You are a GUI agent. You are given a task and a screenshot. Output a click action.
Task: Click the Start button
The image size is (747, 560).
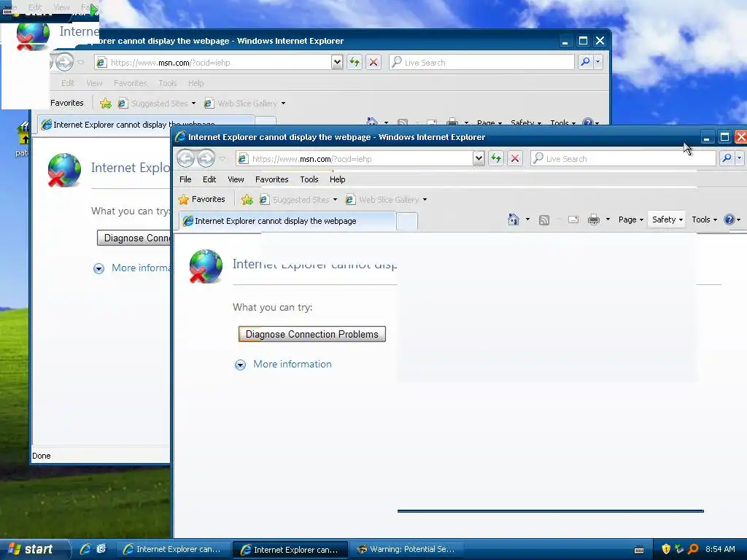pyautogui.click(x=34, y=549)
